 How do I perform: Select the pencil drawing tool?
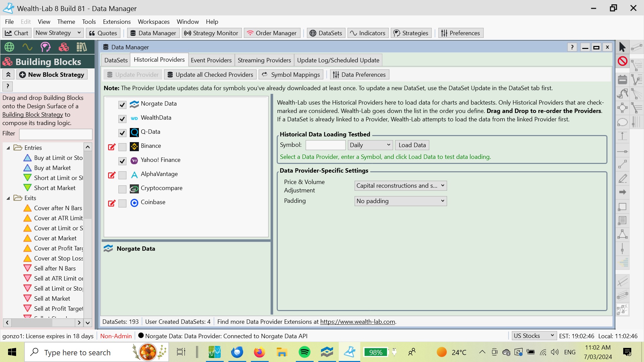[622, 179]
